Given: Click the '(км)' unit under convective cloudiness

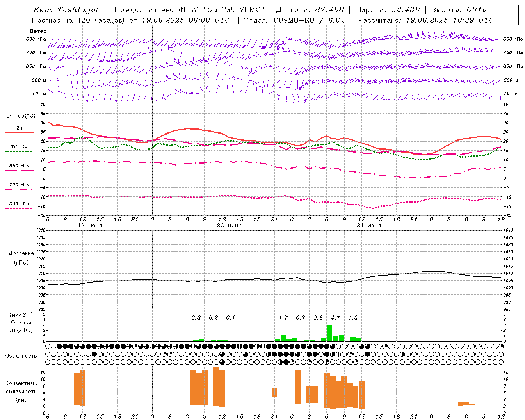Looking at the screenshot, I should [21, 399].
